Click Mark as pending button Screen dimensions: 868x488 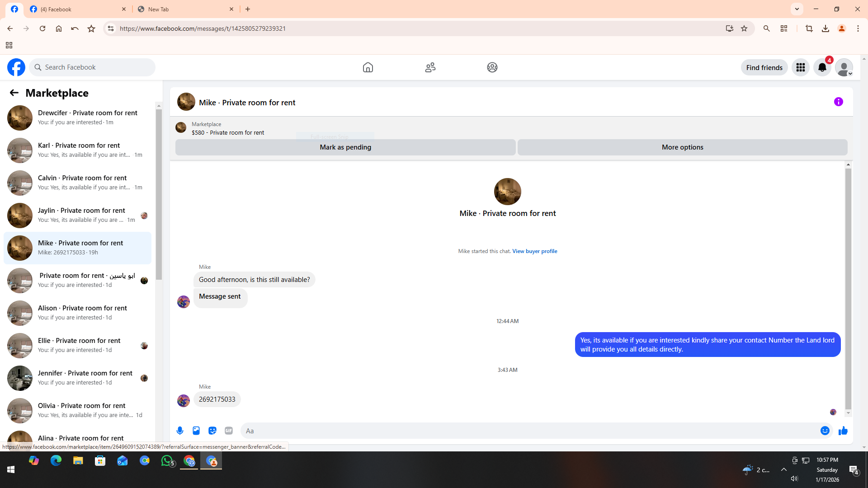point(345,147)
